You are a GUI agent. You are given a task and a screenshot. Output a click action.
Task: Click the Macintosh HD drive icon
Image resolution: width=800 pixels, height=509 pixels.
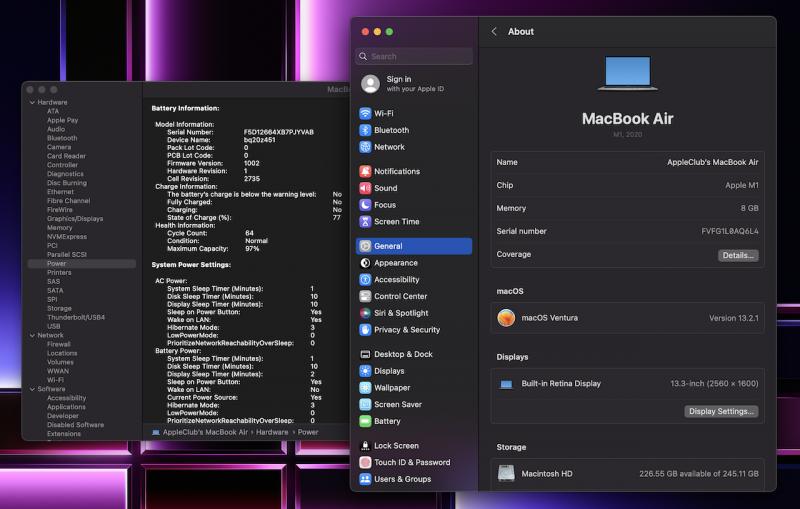[506, 474]
